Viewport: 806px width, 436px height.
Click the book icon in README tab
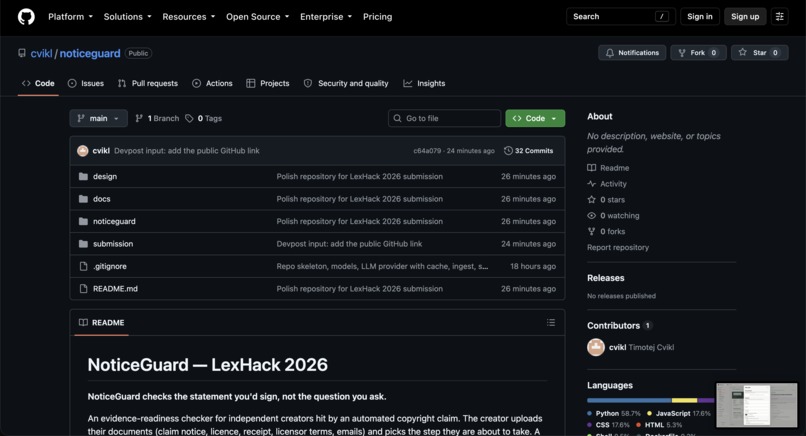pyautogui.click(x=83, y=322)
